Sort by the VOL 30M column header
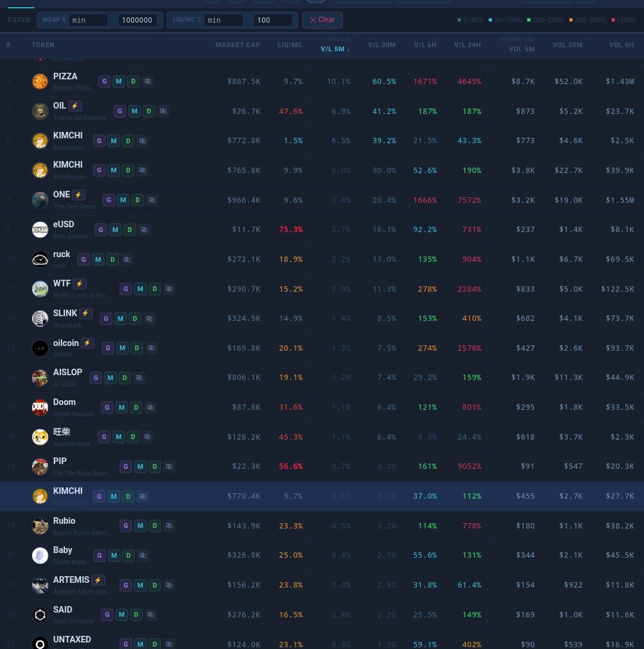 tap(567, 45)
